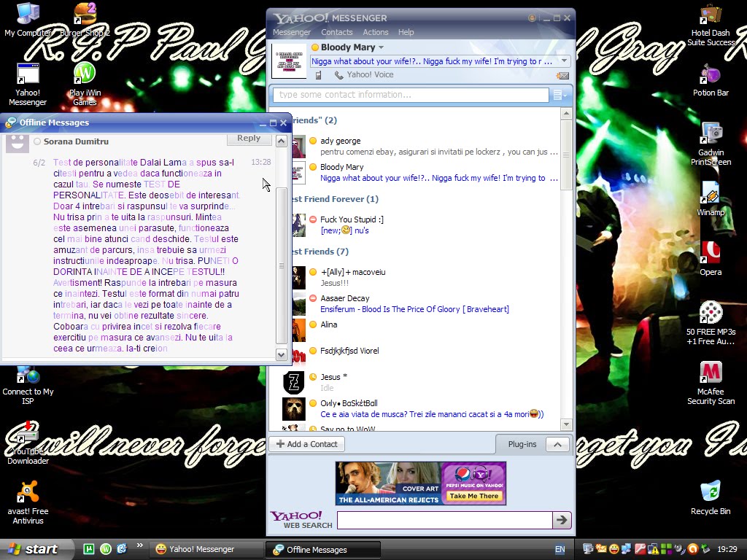Select the Alina contact

pyautogui.click(x=425, y=330)
